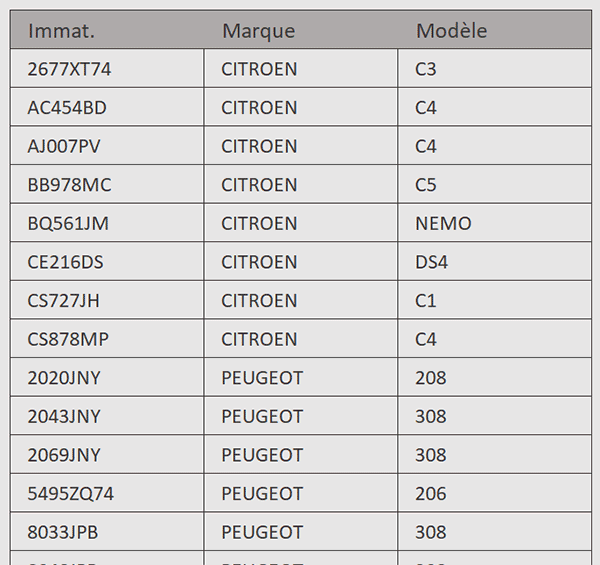Click the C3 model cell
The width and height of the screenshot is (600, 565).
(x=426, y=70)
